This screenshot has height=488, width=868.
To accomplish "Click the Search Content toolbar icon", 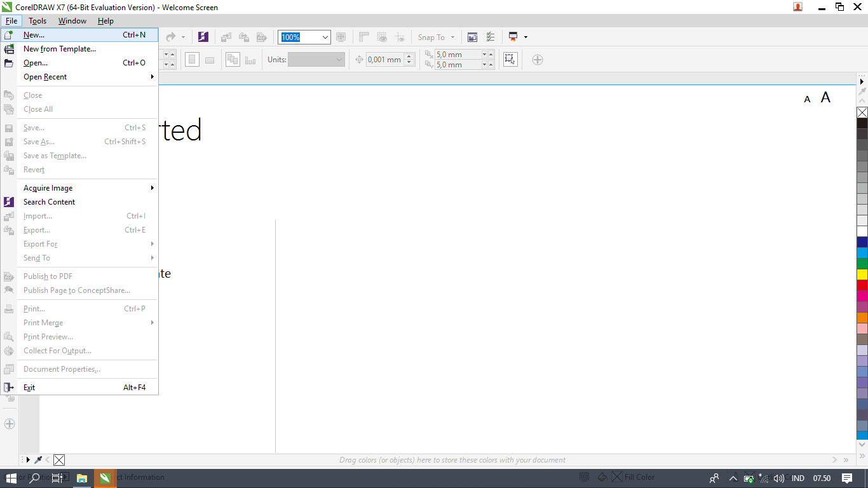I will (203, 37).
